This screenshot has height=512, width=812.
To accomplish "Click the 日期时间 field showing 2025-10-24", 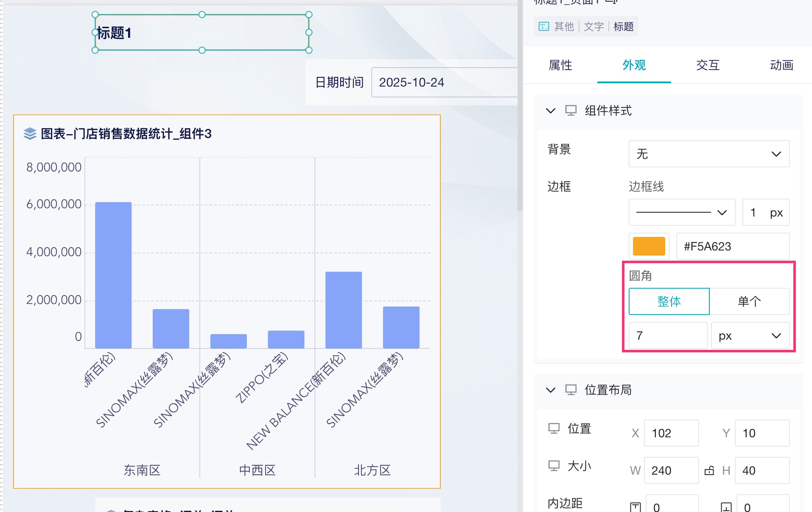I will pyautogui.click(x=444, y=82).
